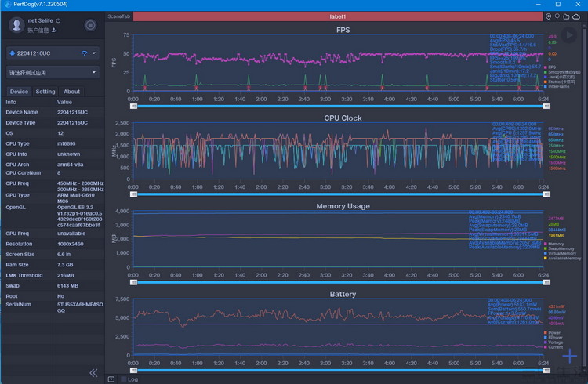Click the Swap value 6143 MB
Viewport: 588px width, 384px height.
pos(68,286)
